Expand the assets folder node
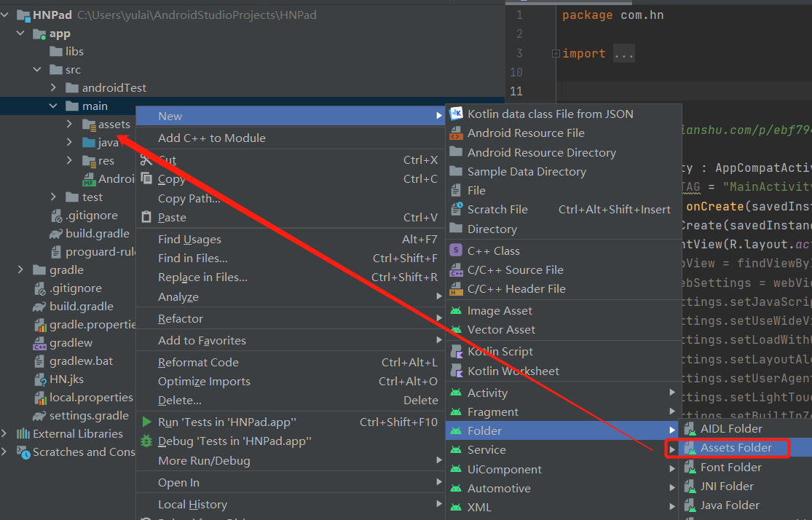812x520 pixels. click(x=69, y=125)
